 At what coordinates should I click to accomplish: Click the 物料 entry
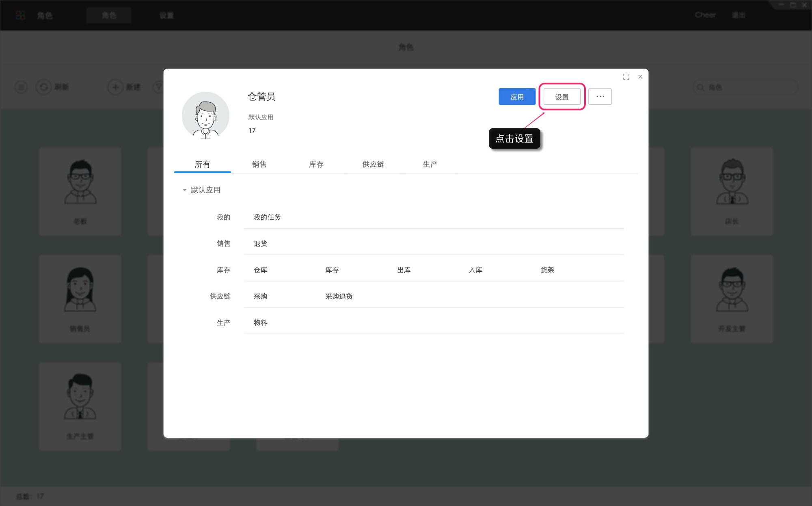(260, 323)
